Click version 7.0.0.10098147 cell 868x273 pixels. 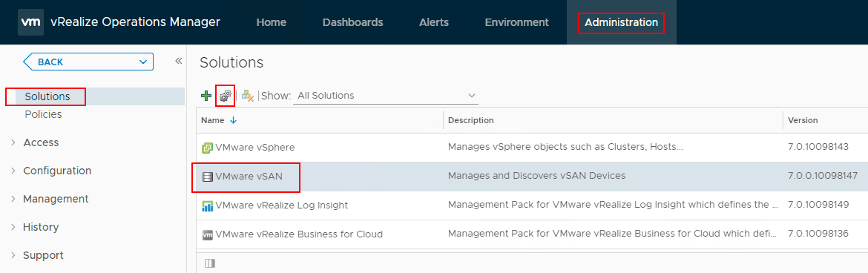coord(823,176)
